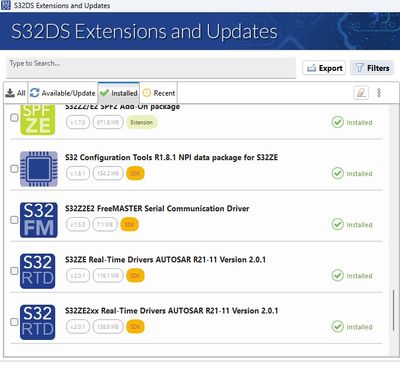The width and height of the screenshot is (400, 385).
Task: Click v.2.0.1 badge on S32ZE Drivers row
Action: click(78, 276)
